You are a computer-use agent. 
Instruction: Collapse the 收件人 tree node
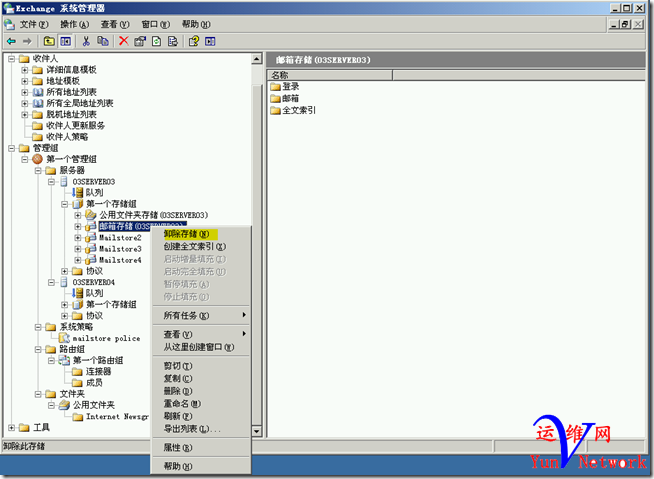coord(12,58)
